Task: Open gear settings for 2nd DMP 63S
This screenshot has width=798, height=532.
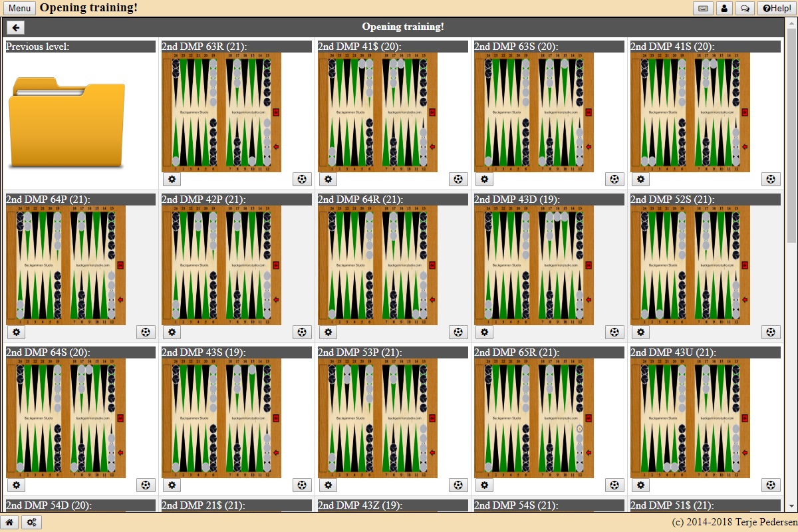Action: point(485,179)
